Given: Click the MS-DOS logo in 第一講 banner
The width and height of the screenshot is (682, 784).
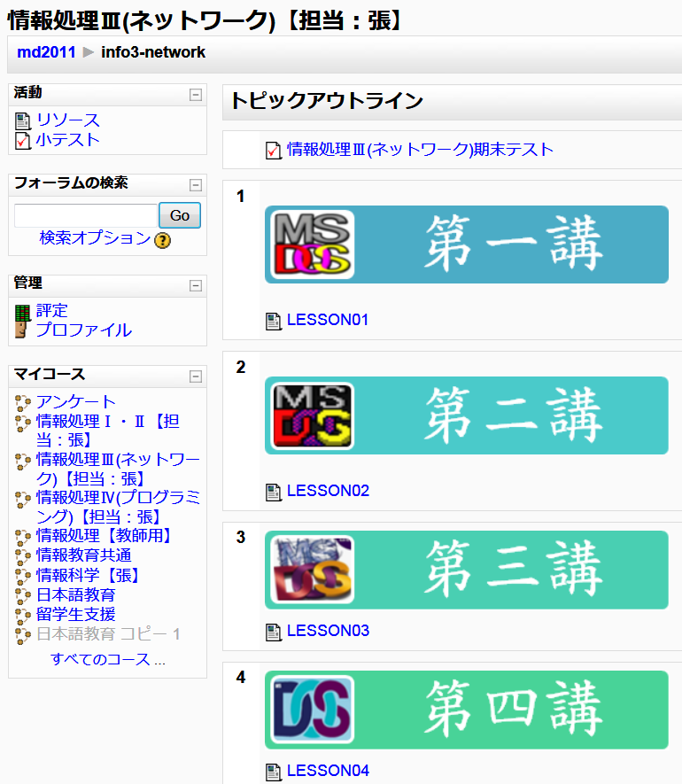Looking at the screenshot, I should 313,245.
